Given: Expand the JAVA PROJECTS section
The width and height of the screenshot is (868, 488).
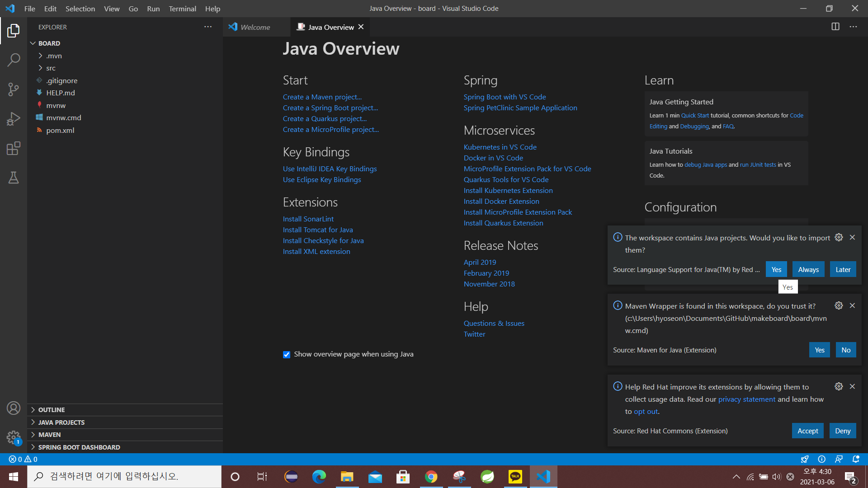Looking at the screenshot, I should [x=61, y=422].
